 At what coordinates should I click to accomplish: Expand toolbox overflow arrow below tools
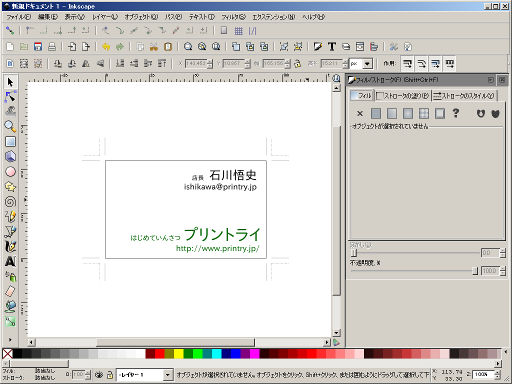pos(10,340)
